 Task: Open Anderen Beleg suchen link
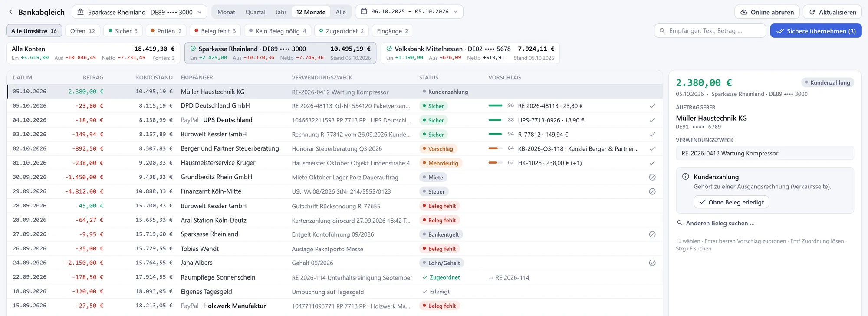pyautogui.click(x=716, y=223)
